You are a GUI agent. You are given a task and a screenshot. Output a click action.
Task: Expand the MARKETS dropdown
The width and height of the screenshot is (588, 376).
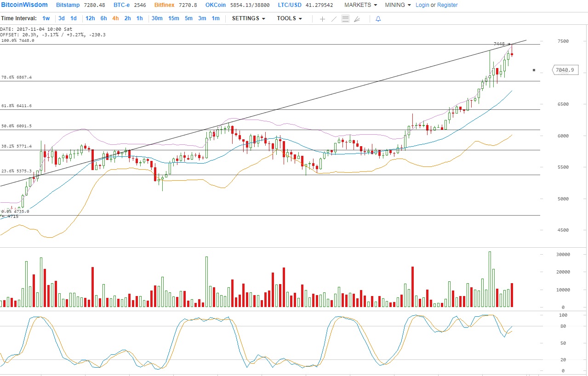pyautogui.click(x=361, y=5)
